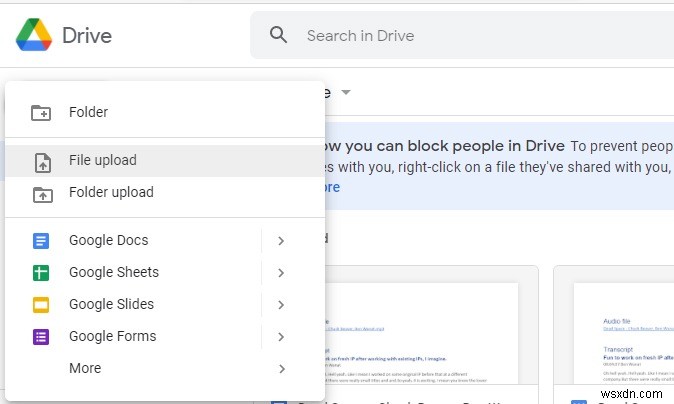Click the search magnifier icon
The height and width of the screenshot is (404, 674).
pos(279,36)
